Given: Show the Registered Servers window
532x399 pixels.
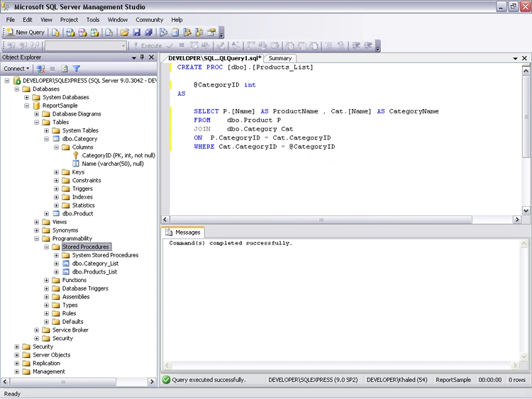Looking at the screenshot, I should (x=164, y=32).
